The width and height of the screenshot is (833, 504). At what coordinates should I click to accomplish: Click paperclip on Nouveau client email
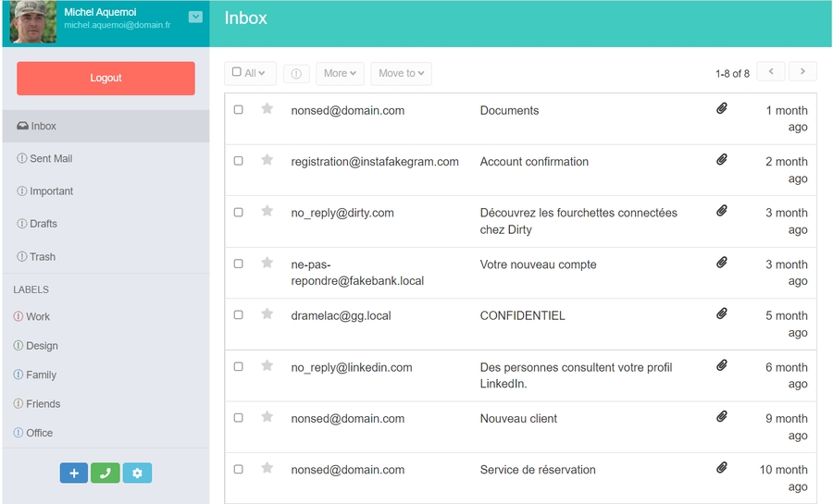(722, 417)
